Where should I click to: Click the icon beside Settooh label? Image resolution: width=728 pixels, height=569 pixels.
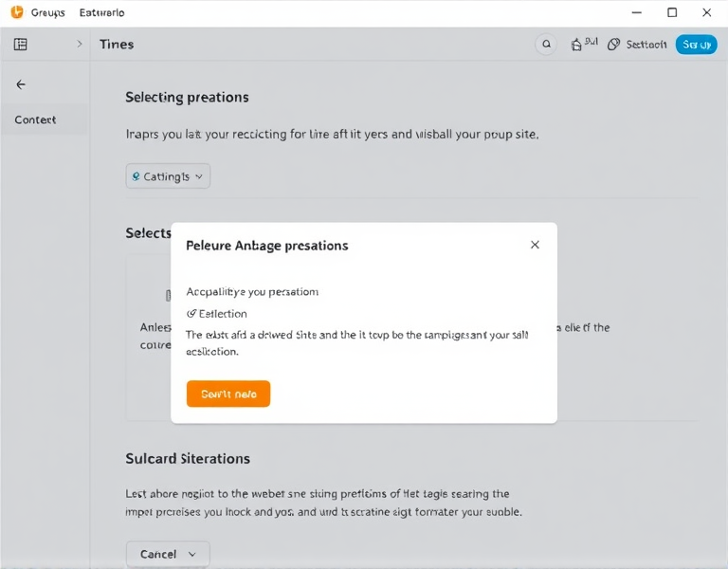pyautogui.click(x=614, y=45)
